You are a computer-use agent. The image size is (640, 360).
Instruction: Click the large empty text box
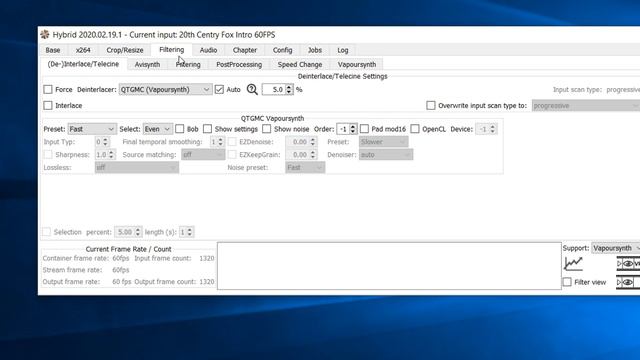[389, 266]
